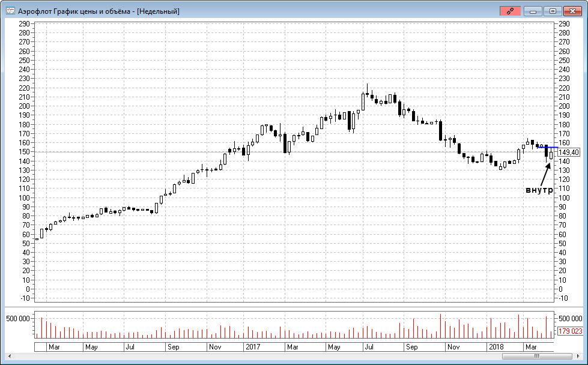
Task: Maximize the Аэрофлот chart window
Action: [x=553, y=11]
